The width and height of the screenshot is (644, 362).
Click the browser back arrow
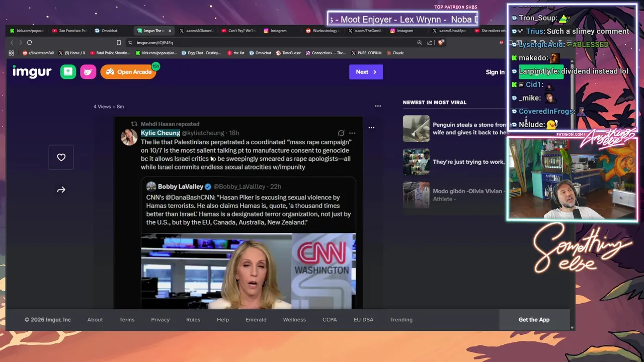click(x=12, y=43)
